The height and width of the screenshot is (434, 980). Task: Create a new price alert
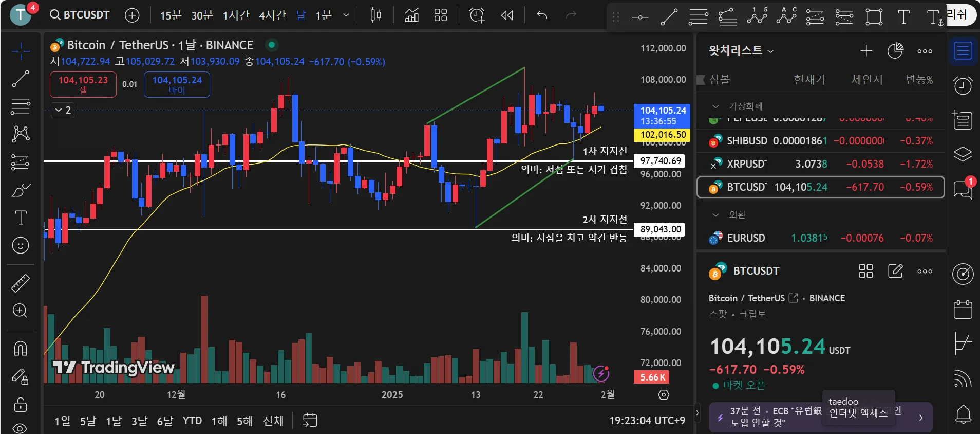click(477, 15)
